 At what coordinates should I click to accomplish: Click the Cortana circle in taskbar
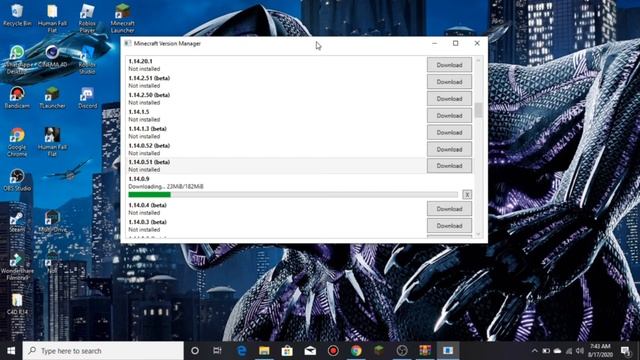pyautogui.click(x=195, y=351)
